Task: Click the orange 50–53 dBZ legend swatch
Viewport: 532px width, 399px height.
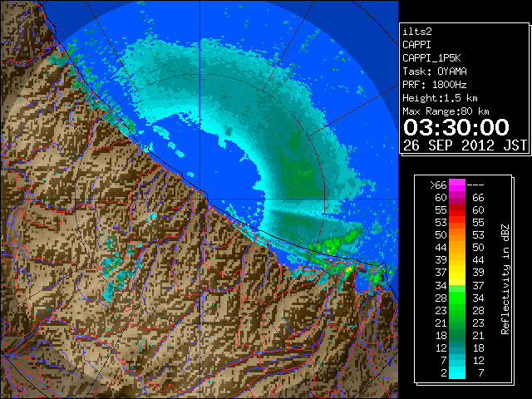Action: pos(457,235)
